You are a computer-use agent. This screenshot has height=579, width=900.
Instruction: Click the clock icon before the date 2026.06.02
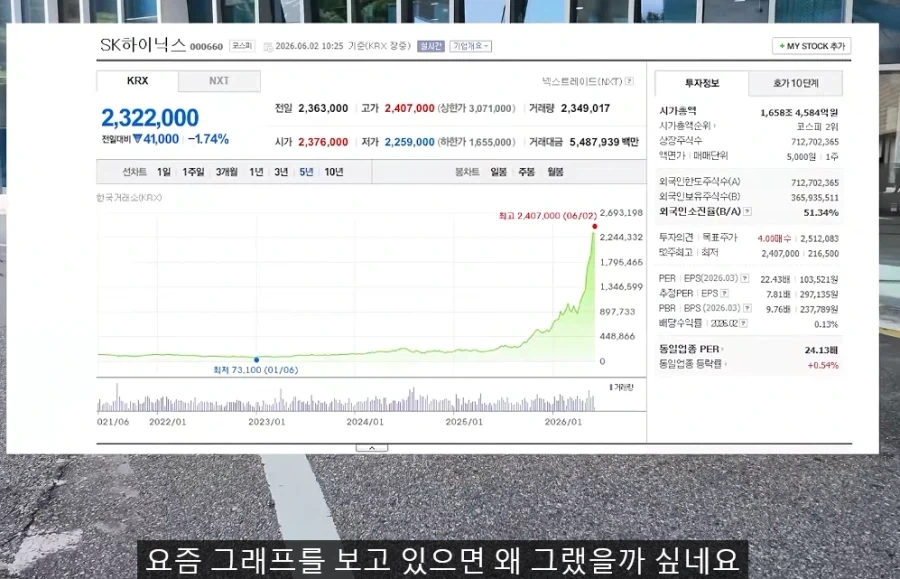click(267, 46)
